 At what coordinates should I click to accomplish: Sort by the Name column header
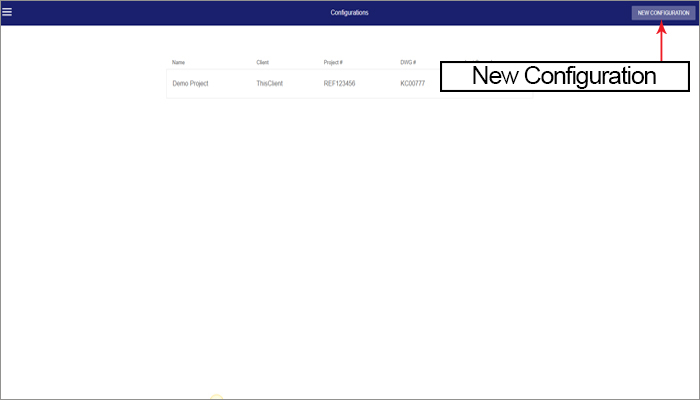click(178, 62)
